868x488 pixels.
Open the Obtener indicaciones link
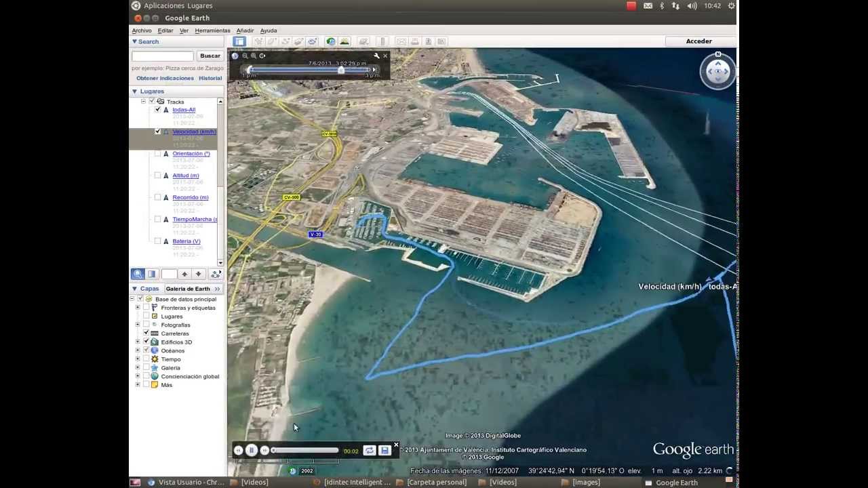tap(165, 78)
